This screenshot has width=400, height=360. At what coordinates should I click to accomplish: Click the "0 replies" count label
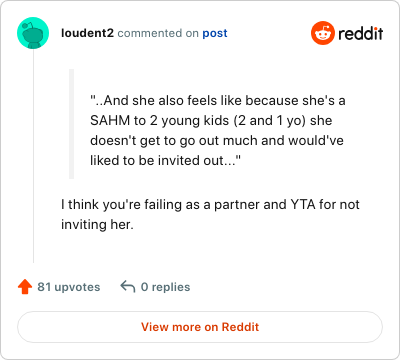pyautogui.click(x=165, y=287)
